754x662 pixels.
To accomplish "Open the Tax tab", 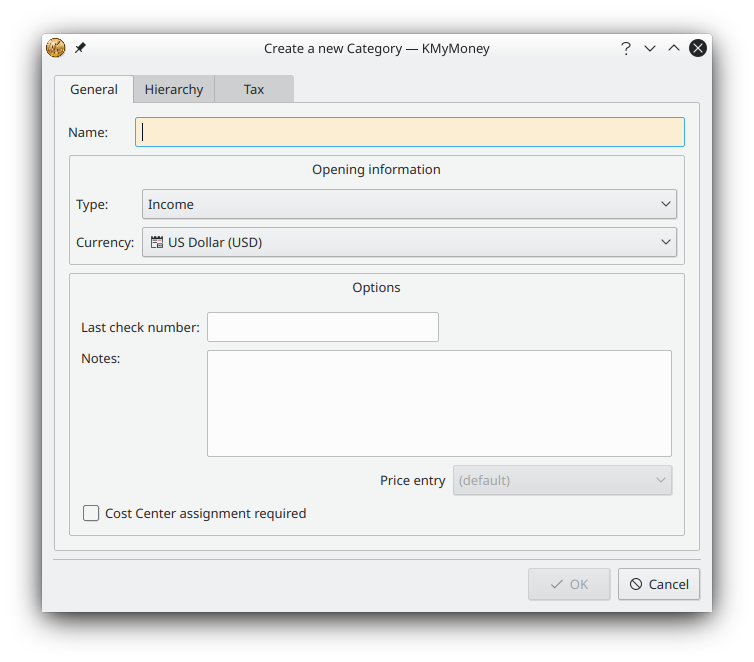I will pyautogui.click(x=254, y=89).
